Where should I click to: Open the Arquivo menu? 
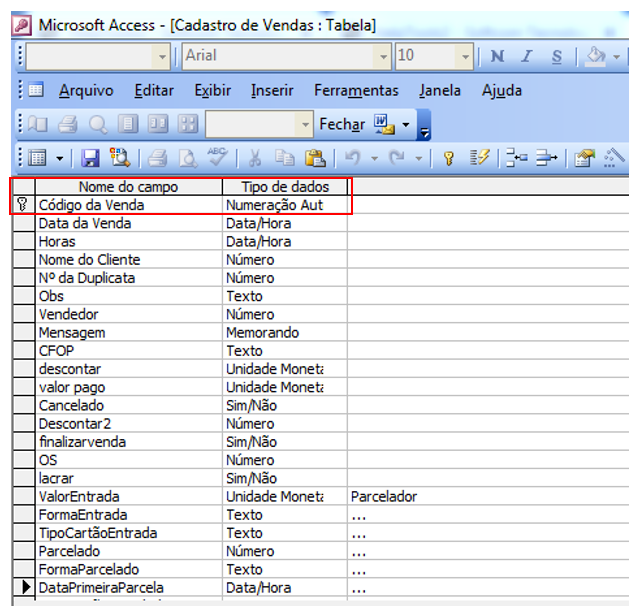click(x=88, y=91)
